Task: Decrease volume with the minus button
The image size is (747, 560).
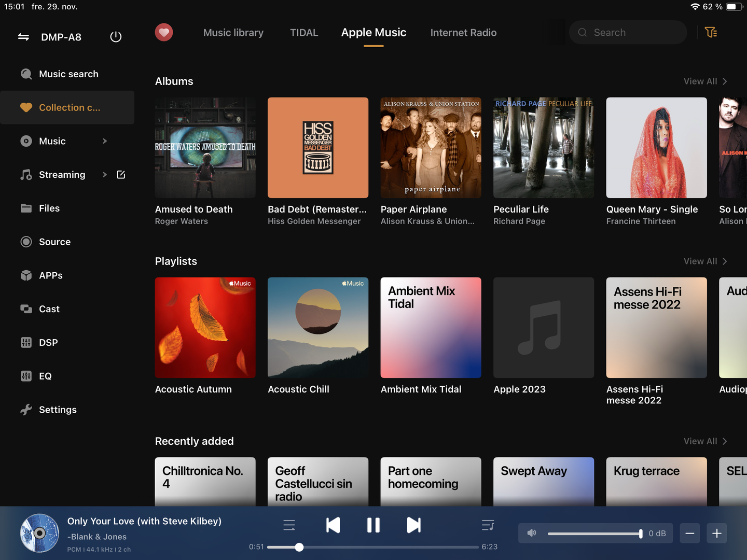Action: [690, 533]
